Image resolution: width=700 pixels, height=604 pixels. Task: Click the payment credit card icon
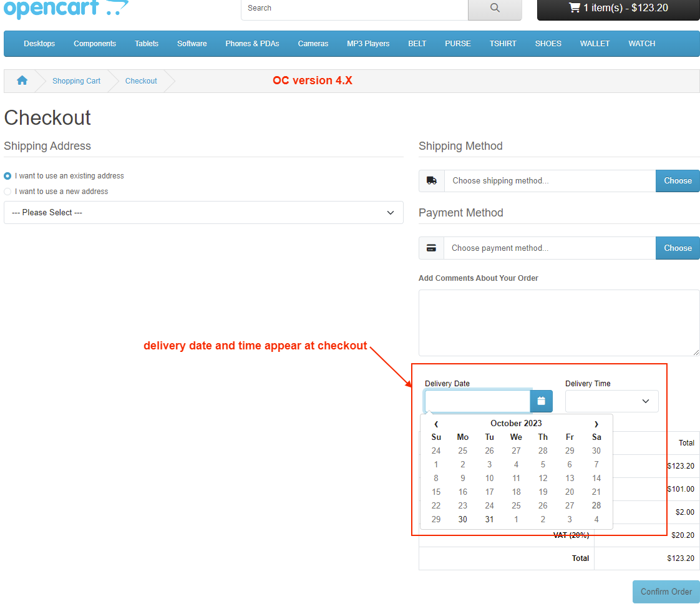point(431,248)
